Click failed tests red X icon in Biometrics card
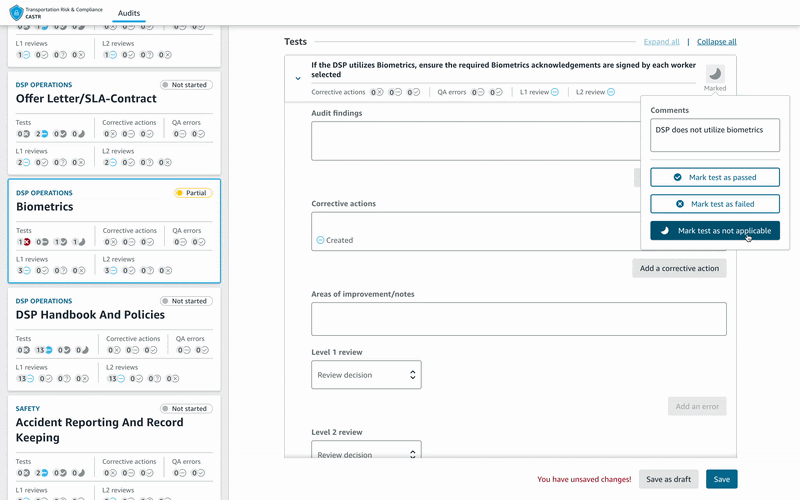Screen dimensions: 800x500 point(27,242)
